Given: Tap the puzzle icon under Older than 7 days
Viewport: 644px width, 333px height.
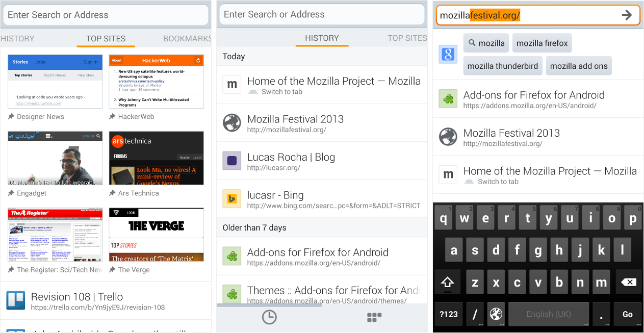Looking at the screenshot, I should pyautogui.click(x=232, y=256).
